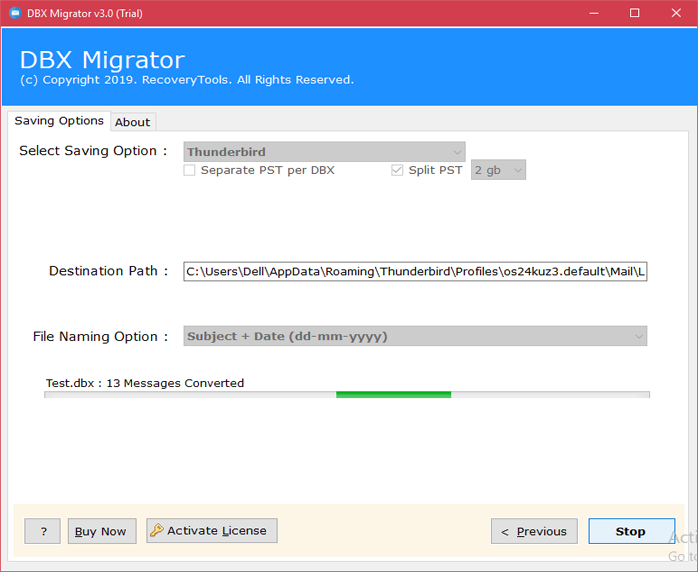Stop the conversion with the Stop button
Viewport: 698px width, 572px height.
(631, 531)
